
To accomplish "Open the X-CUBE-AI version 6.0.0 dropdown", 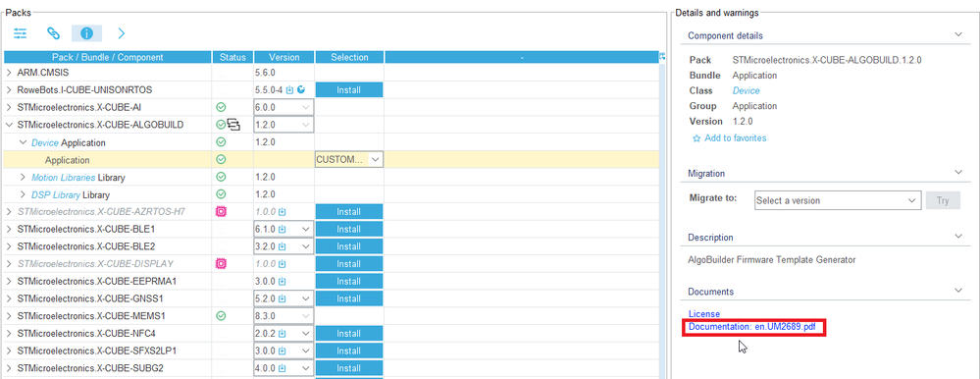I will click(x=284, y=108).
